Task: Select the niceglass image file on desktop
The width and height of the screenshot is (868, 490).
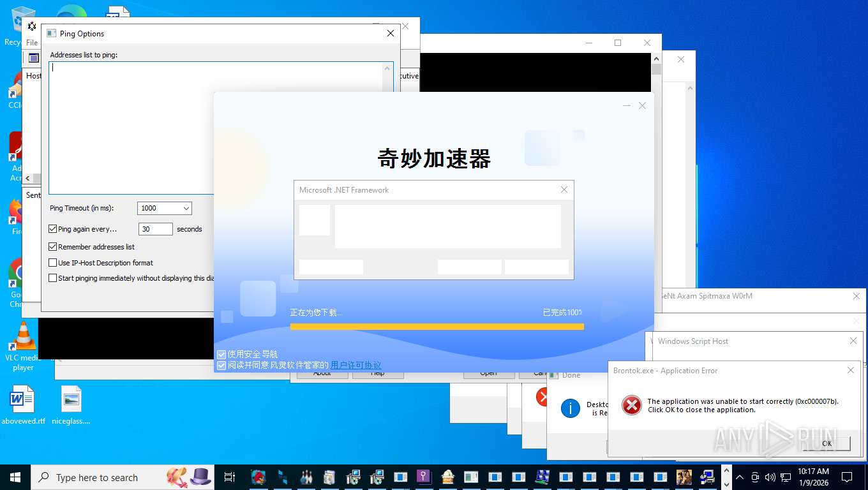Action: (x=71, y=405)
